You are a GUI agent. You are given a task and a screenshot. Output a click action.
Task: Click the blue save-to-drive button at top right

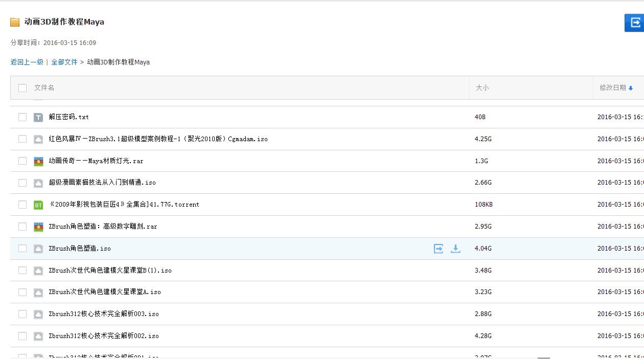coord(634,23)
